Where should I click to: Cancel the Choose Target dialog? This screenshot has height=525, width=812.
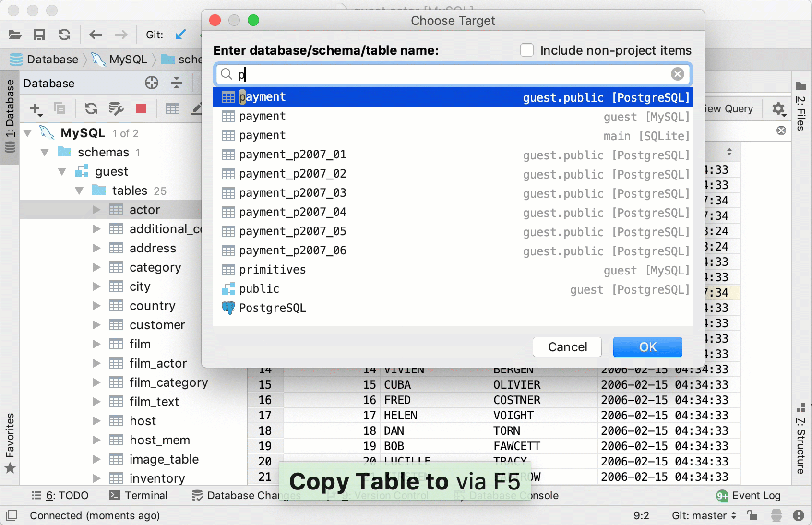[567, 347]
